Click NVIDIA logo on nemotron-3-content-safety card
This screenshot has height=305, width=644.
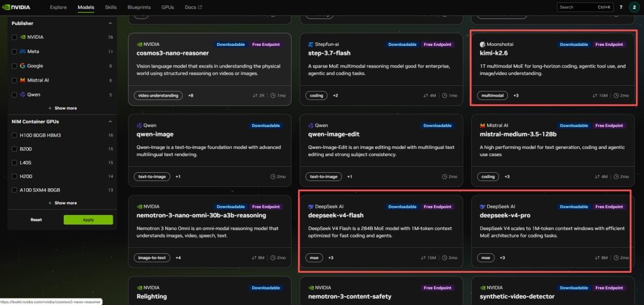click(x=311, y=288)
